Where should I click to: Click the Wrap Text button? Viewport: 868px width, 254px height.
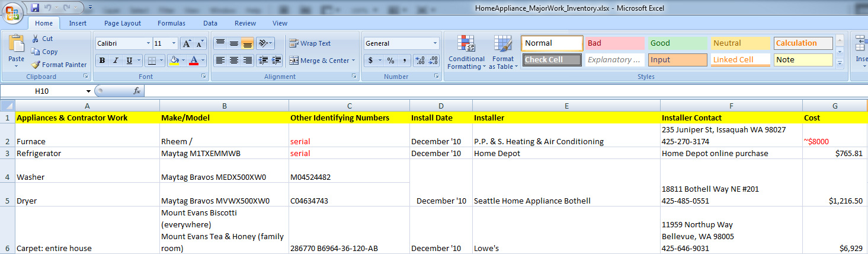coord(310,43)
